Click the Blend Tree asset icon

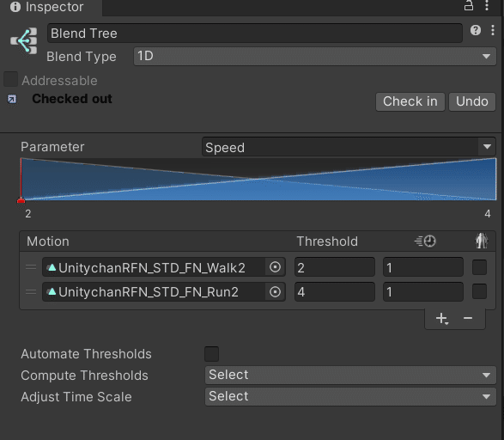tap(24, 40)
